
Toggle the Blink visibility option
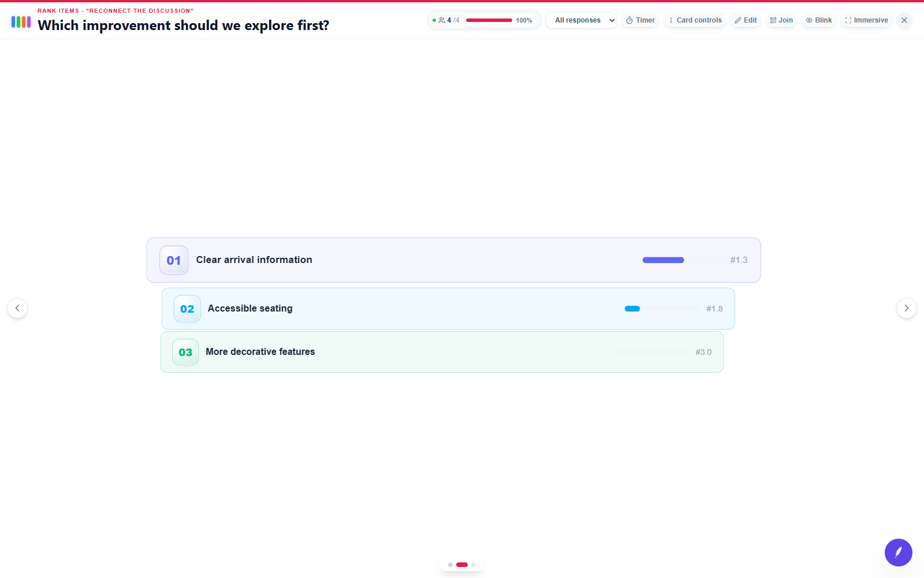click(819, 20)
